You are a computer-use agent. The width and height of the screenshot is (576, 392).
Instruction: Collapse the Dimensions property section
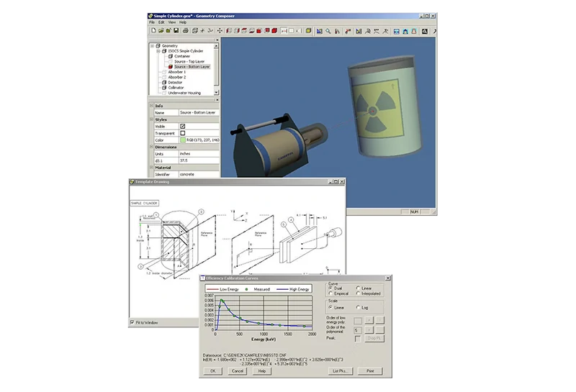point(151,147)
